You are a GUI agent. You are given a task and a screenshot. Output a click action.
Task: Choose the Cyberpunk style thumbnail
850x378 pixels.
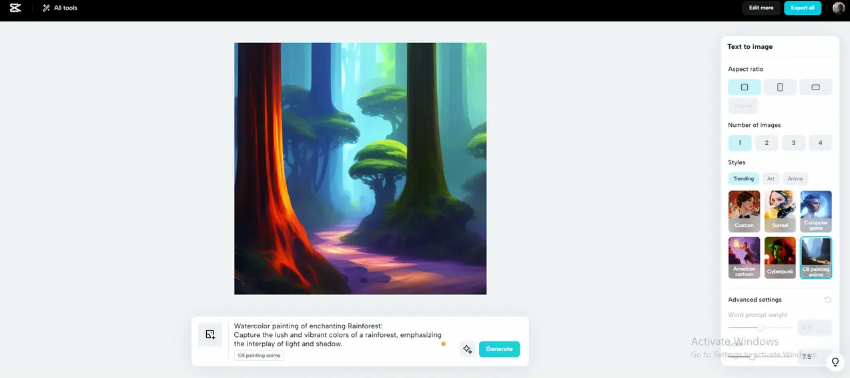pyautogui.click(x=780, y=258)
